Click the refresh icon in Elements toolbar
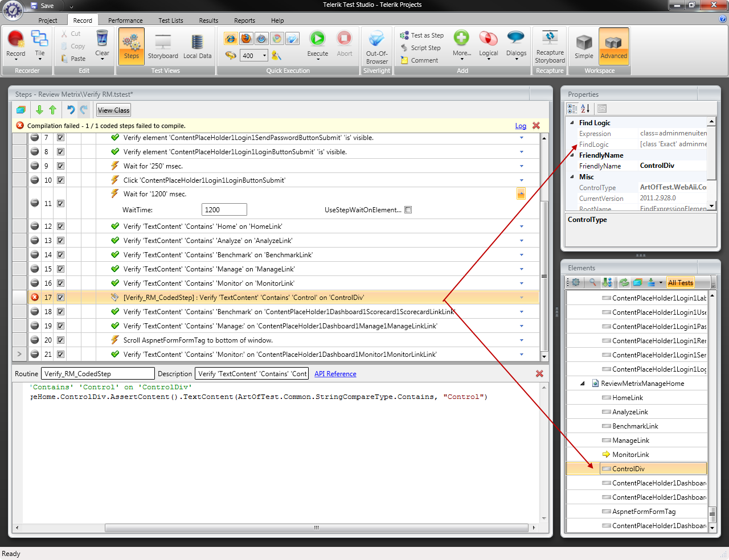 click(x=624, y=282)
